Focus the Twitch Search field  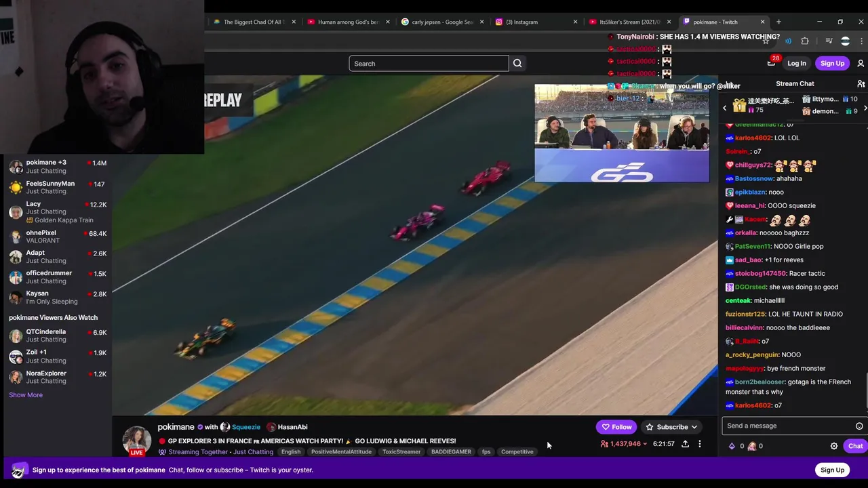click(x=429, y=64)
